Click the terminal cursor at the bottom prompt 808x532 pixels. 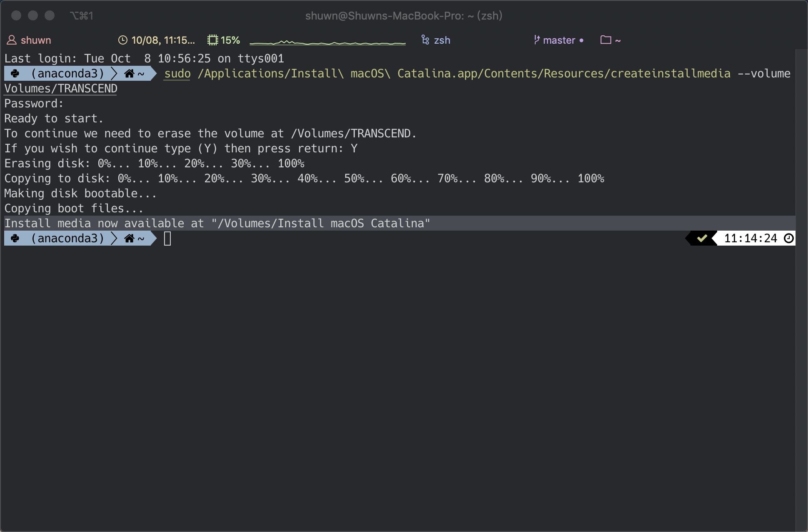click(x=167, y=239)
